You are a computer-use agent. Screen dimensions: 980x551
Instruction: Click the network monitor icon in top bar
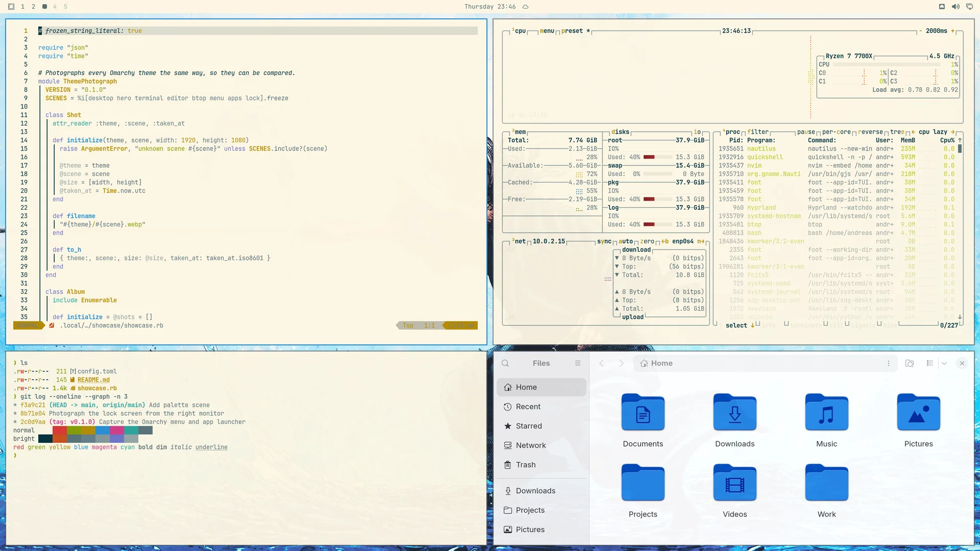(x=969, y=7)
